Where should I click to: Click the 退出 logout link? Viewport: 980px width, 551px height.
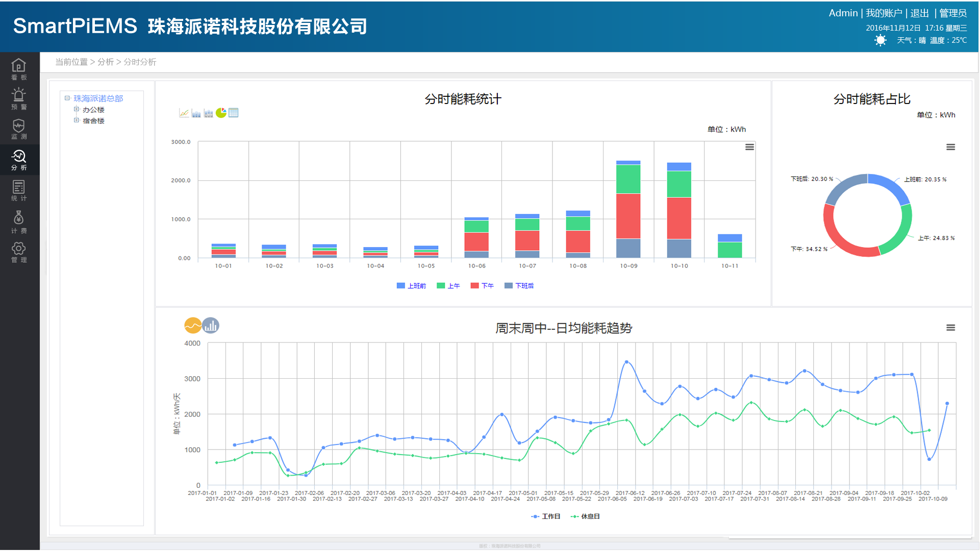[919, 13]
